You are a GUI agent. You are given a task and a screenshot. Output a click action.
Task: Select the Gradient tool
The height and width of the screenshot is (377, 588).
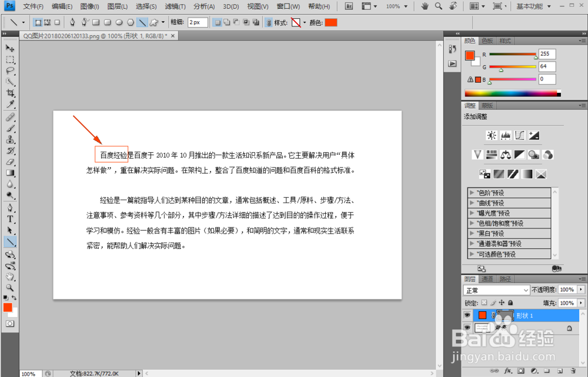click(x=10, y=173)
